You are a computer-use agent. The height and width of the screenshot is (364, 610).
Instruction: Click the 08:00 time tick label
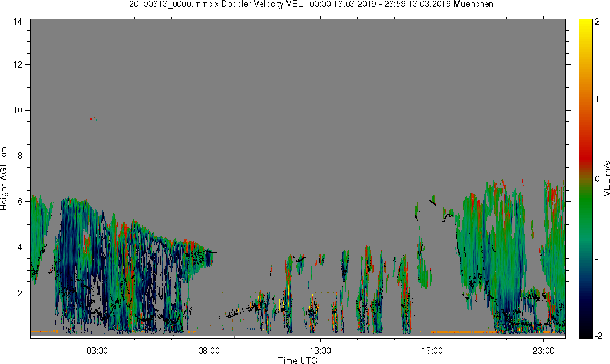209,351
